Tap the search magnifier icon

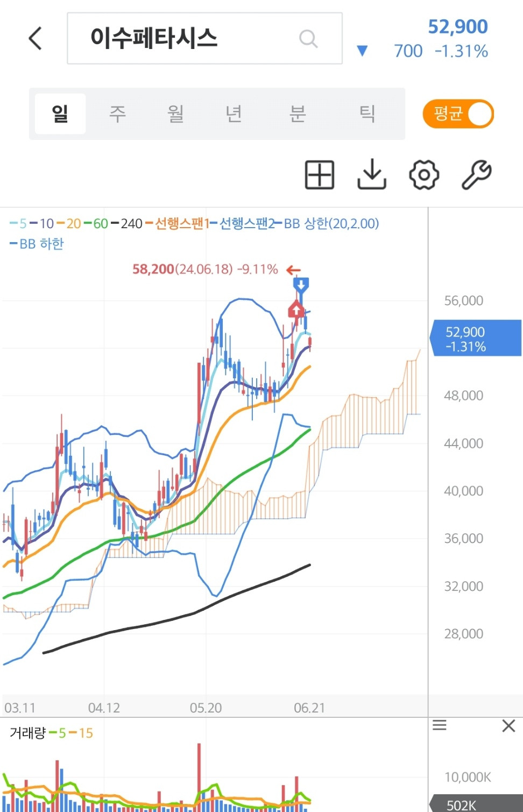308,39
